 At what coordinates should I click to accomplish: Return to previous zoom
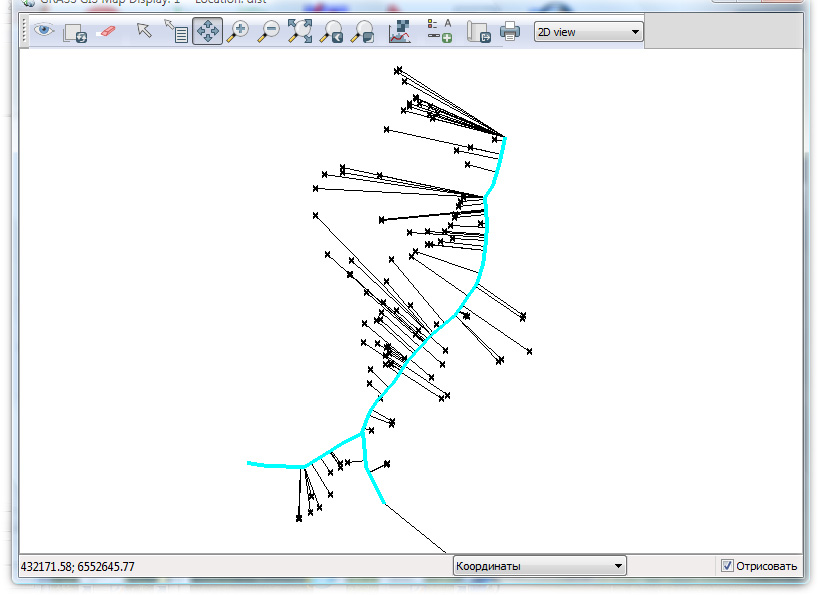331,31
